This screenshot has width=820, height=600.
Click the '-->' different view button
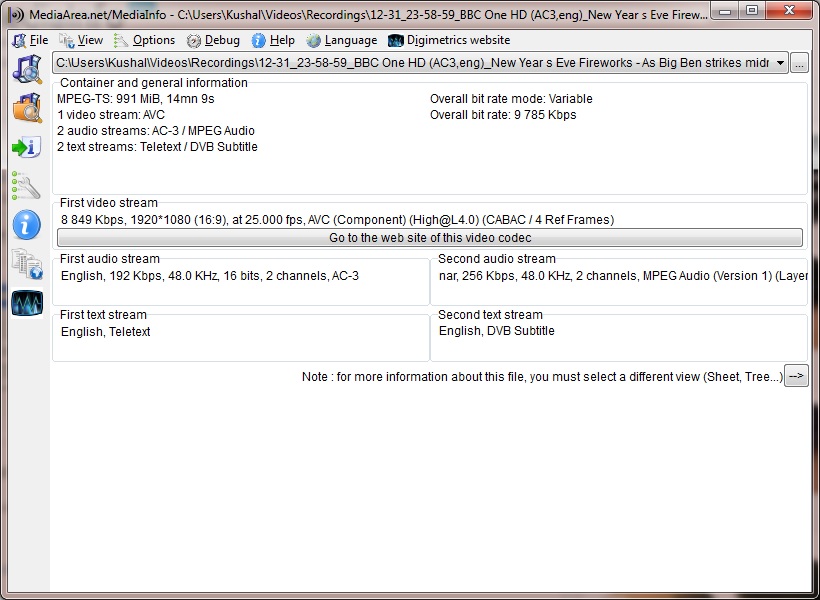pyautogui.click(x=796, y=376)
